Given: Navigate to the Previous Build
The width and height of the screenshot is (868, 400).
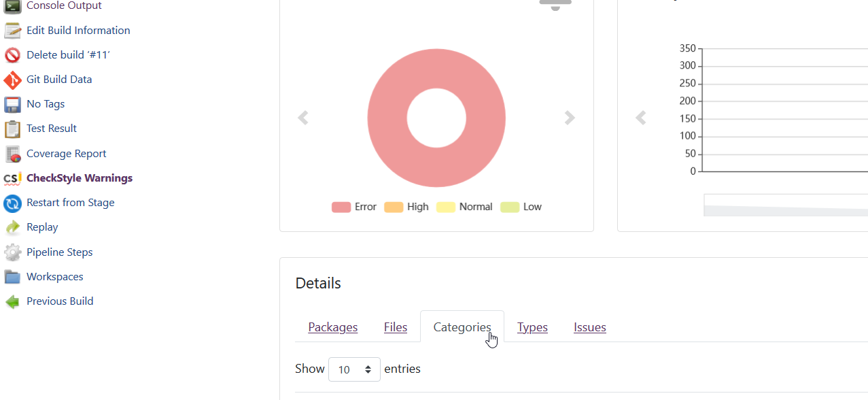Looking at the screenshot, I should click(x=60, y=301).
